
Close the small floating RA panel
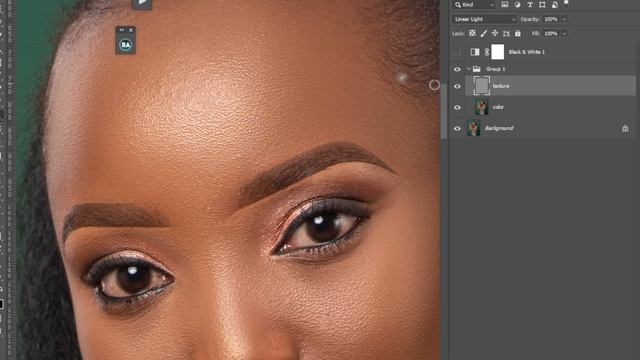131,30
